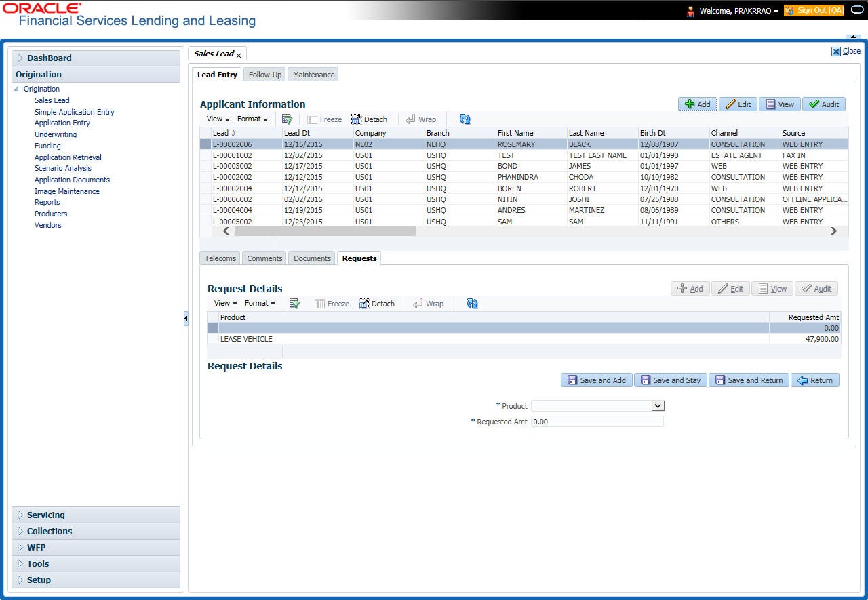Open the Format menu in Applicant Information

pos(252,119)
